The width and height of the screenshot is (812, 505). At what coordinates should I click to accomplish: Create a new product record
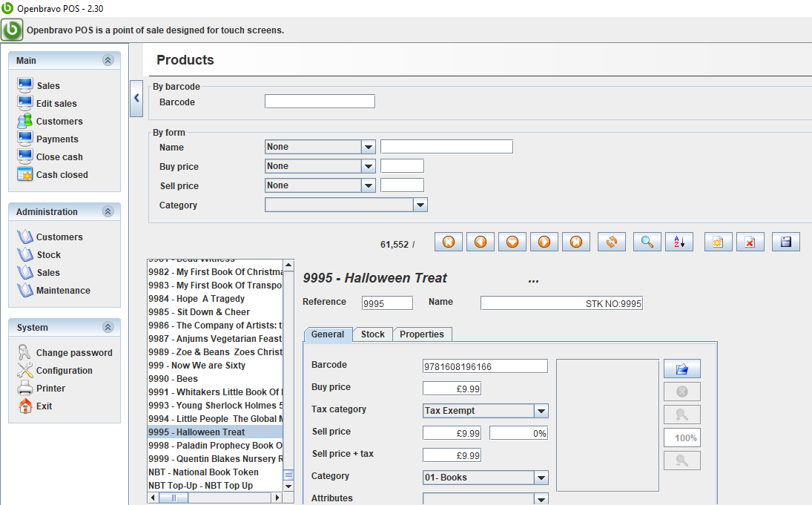[719, 242]
